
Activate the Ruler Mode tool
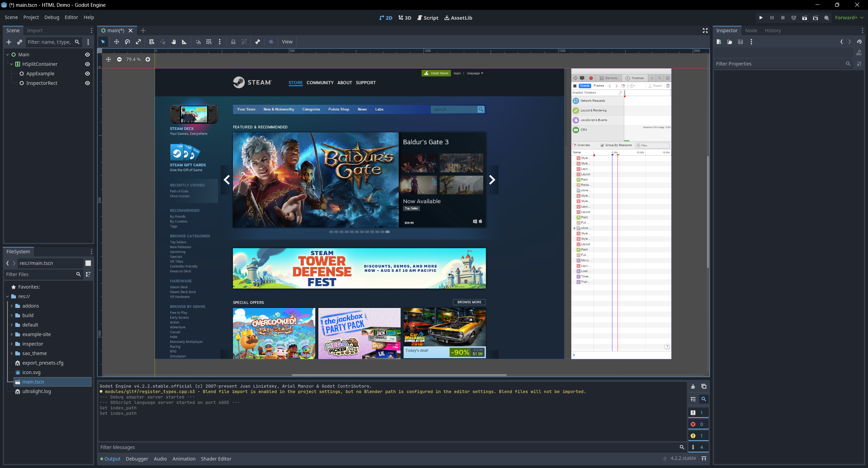[184, 42]
